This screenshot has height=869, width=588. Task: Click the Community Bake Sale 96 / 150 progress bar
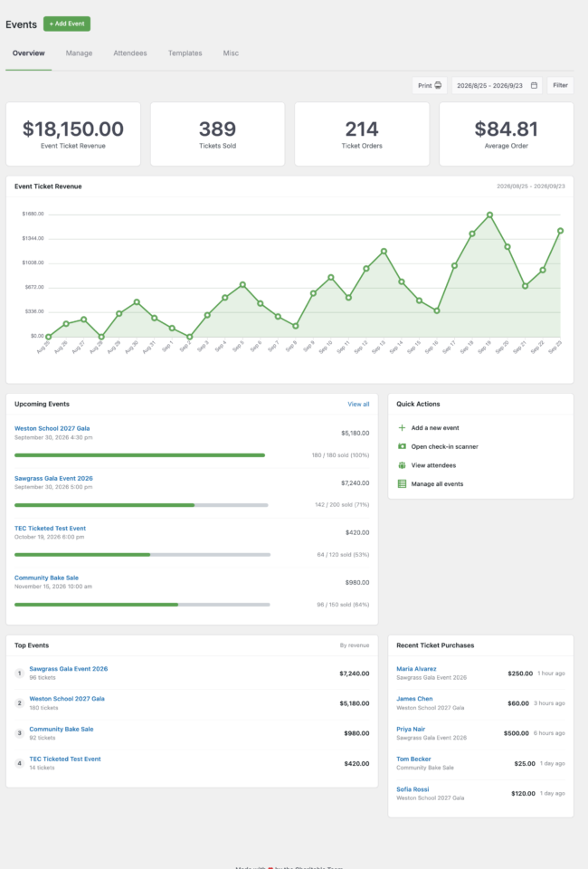click(x=142, y=605)
